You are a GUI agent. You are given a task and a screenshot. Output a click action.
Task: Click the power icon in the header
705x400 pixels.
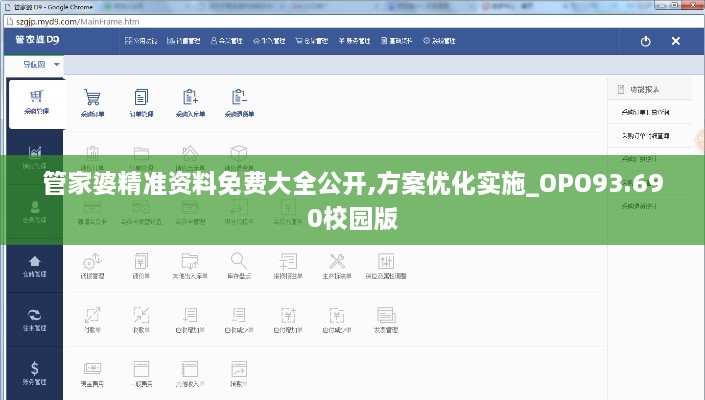point(646,41)
